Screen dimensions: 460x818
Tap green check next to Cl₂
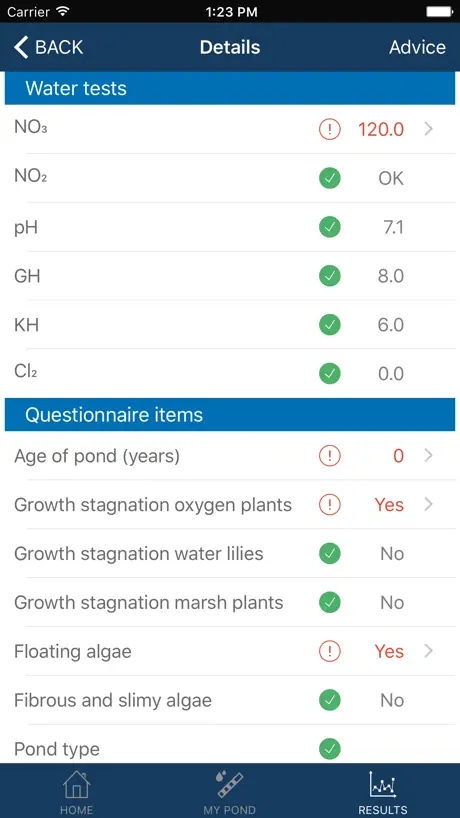tap(330, 374)
